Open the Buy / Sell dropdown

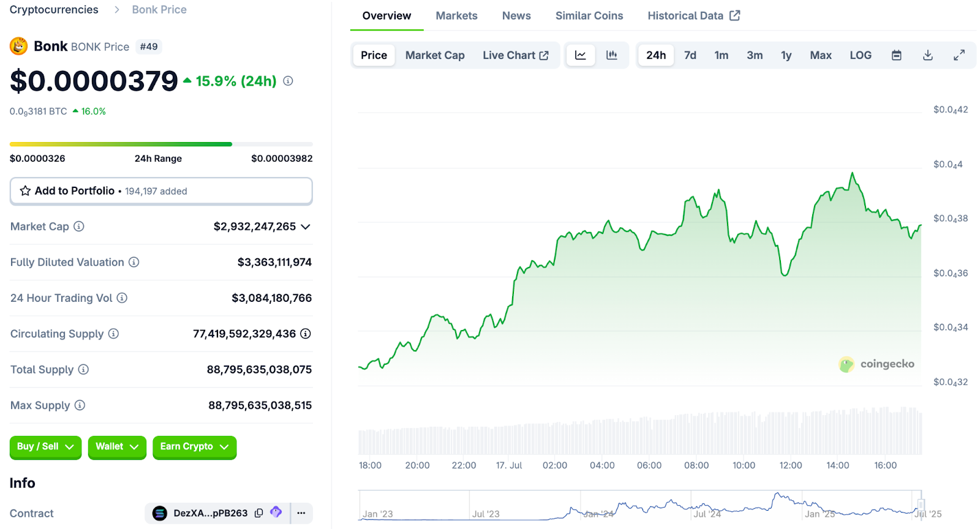(45, 447)
